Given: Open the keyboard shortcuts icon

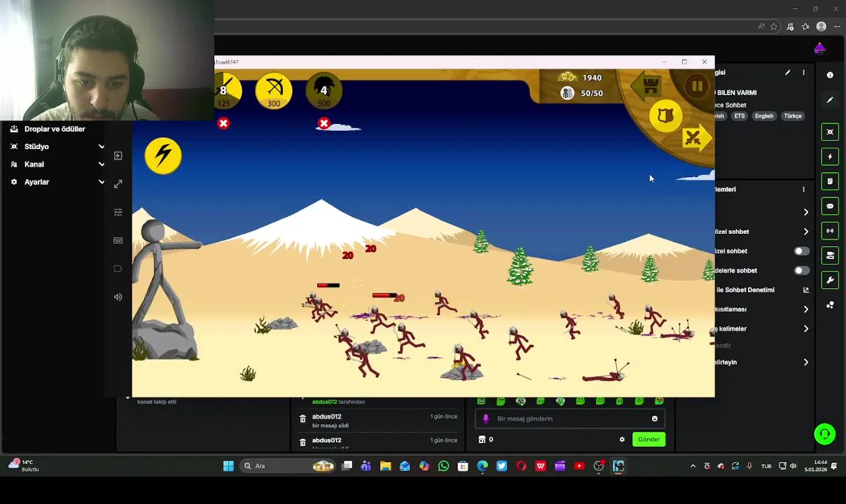Looking at the screenshot, I should pyautogui.click(x=118, y=240).
